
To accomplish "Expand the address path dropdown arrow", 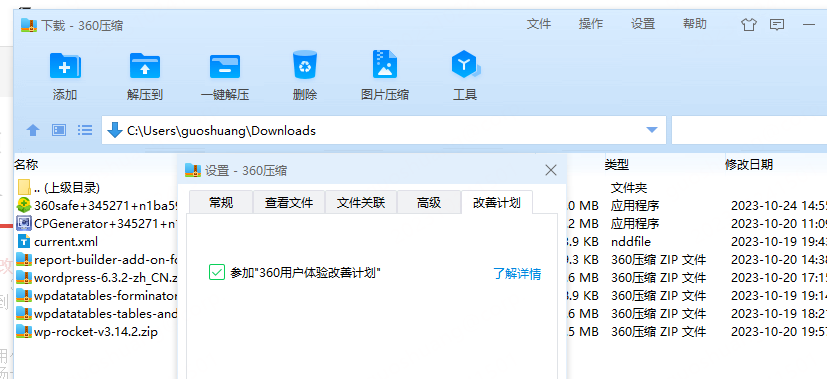I will pos(652,130).
